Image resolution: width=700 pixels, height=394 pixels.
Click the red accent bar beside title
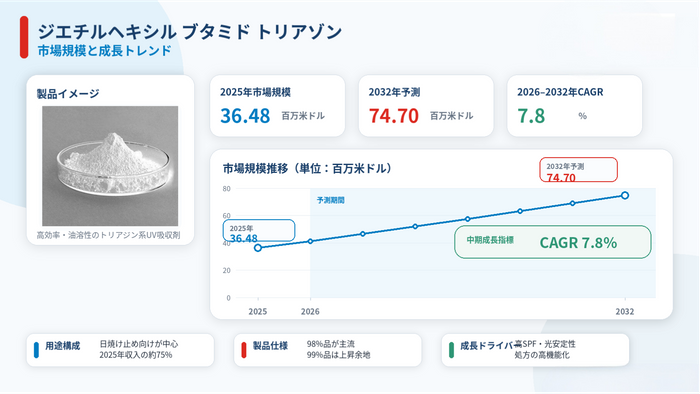24,37
